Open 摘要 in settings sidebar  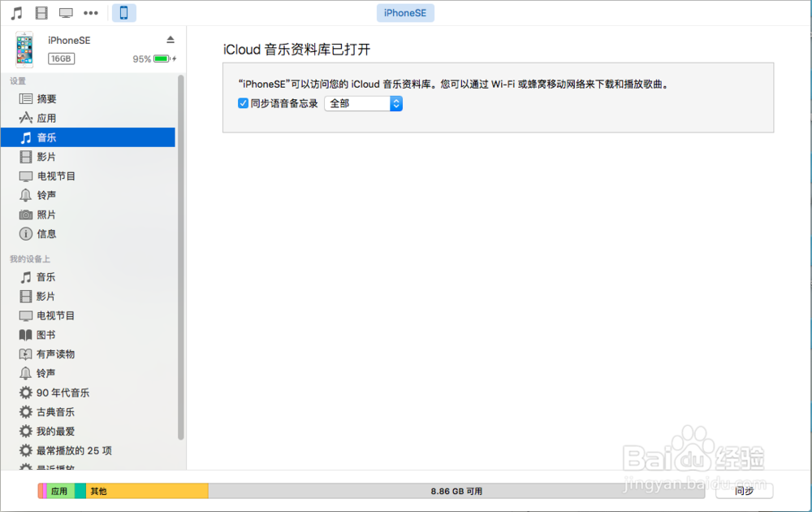88,99
